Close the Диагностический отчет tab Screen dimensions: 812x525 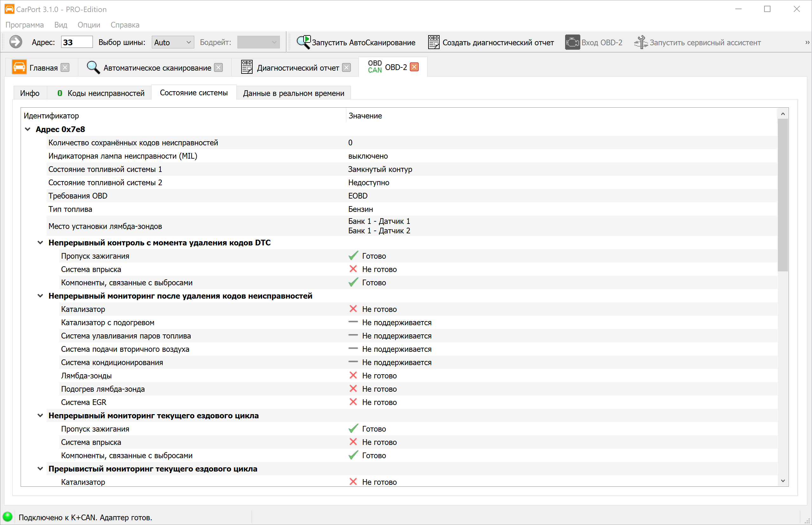tap(346, 67)
